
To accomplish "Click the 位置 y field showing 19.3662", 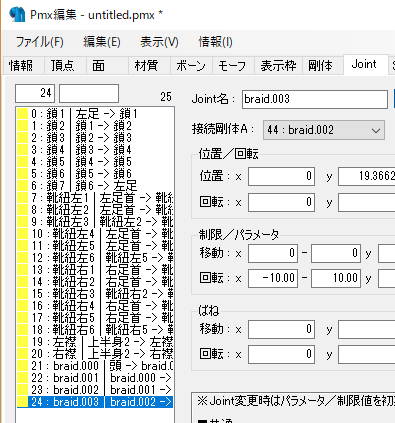I will click(367, 176).
